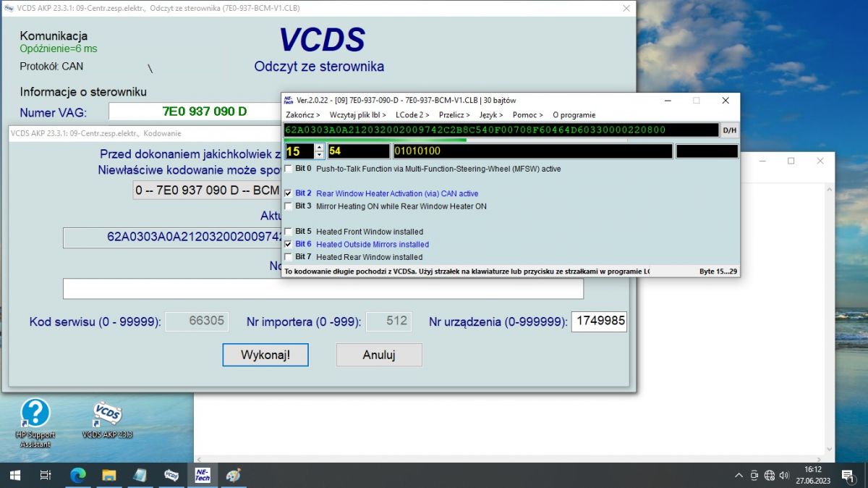Open the O programie menu

(574, 115)
